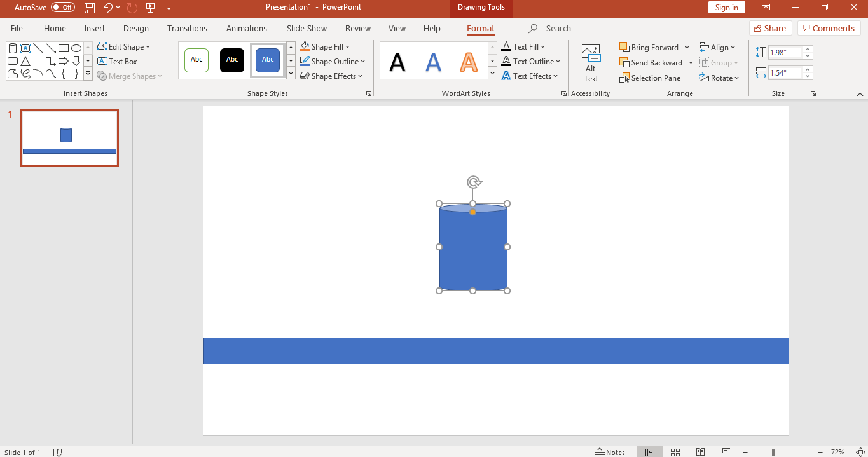Image resolution: width=868 pixels, height=457 pixels.
Task: Start Slide Show from the status bar icon
Action: click(726, 452)
